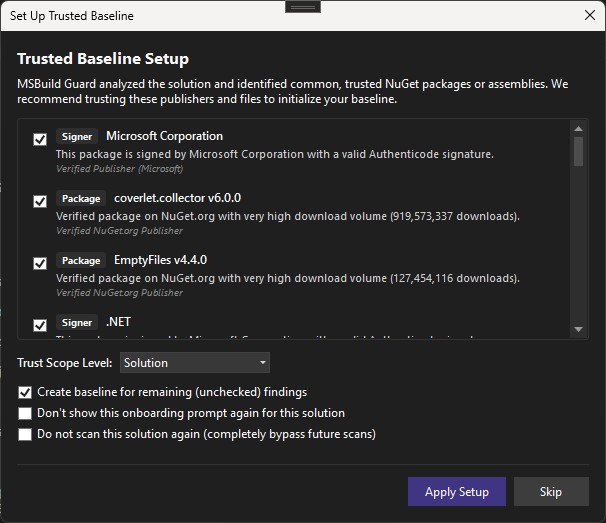606x523 pixels.
Task: Select the .NET entry title
Action: coord(118,322)
